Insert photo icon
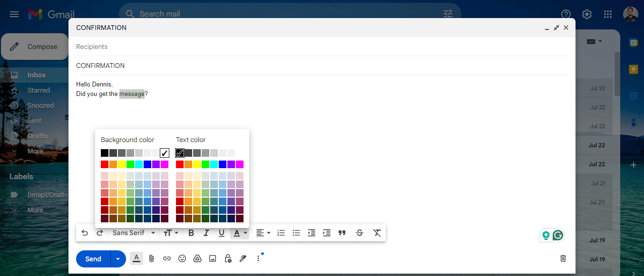 coord(213,258)
